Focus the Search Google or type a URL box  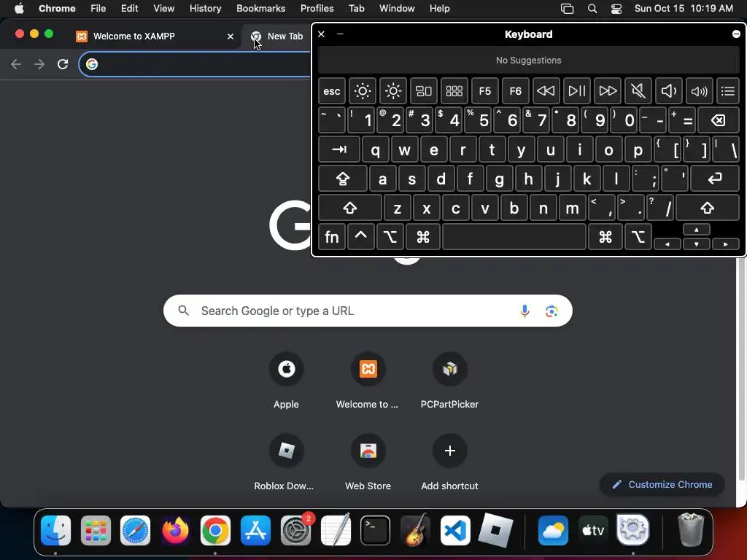tap(368, 311)
